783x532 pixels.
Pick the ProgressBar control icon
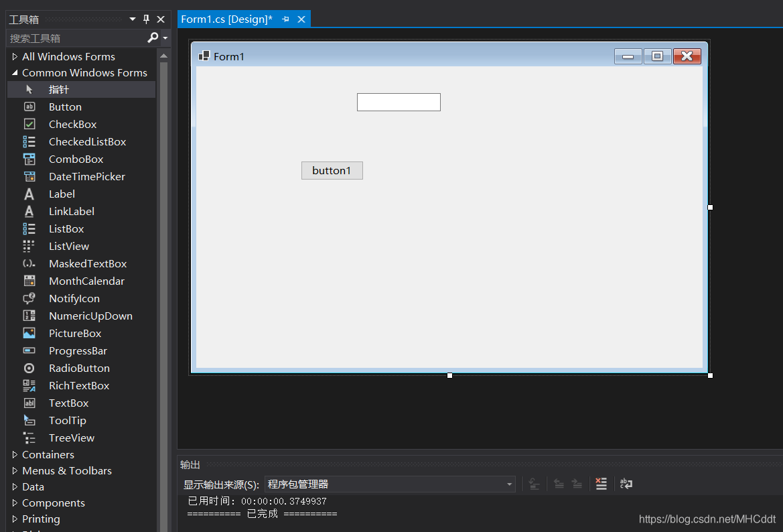pyautogui.click(x=29, y=350)
